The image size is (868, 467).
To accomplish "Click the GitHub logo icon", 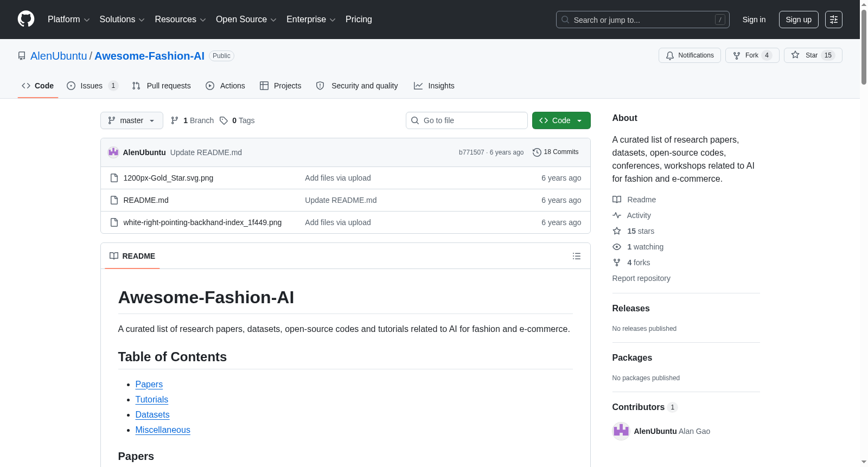I will pos(26,19).
